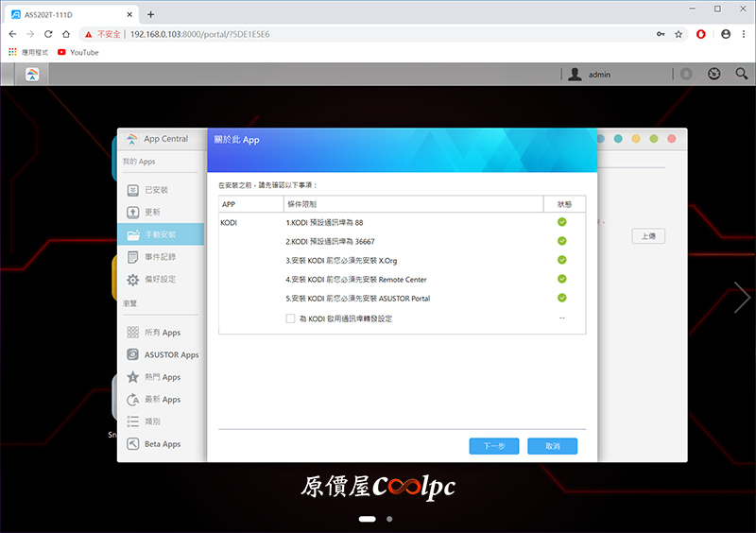
Task: Enable port forwarding checkbox for KODI
Action: [290, 318]
